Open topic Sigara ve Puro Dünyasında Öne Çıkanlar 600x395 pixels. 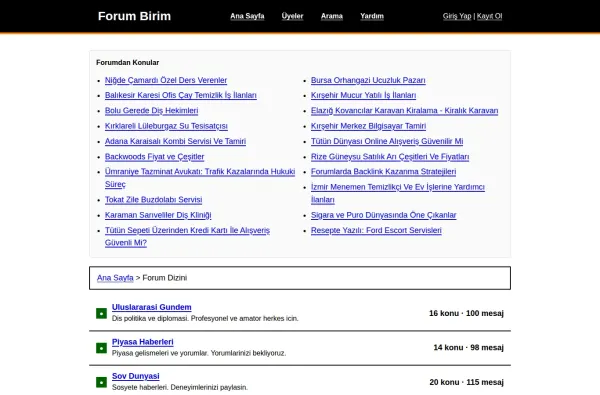pyautogui.click(x=383, y=215)
